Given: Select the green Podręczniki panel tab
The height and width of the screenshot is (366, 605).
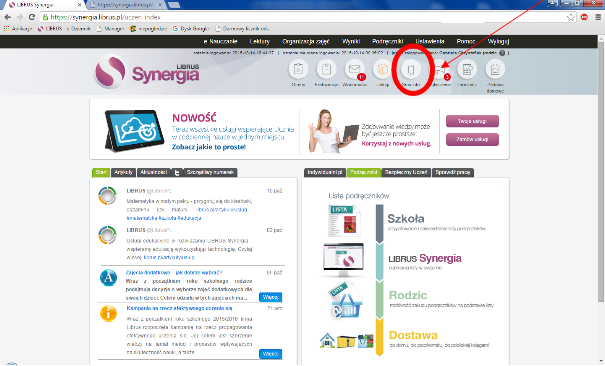Looking at the screenshot, I should 364,172.
